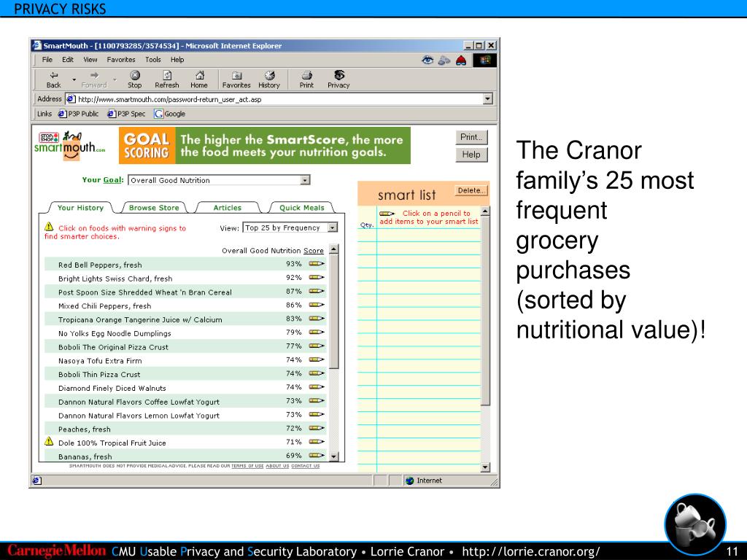
Task: Click the page scrollbar down arrow
Action: 484,467
